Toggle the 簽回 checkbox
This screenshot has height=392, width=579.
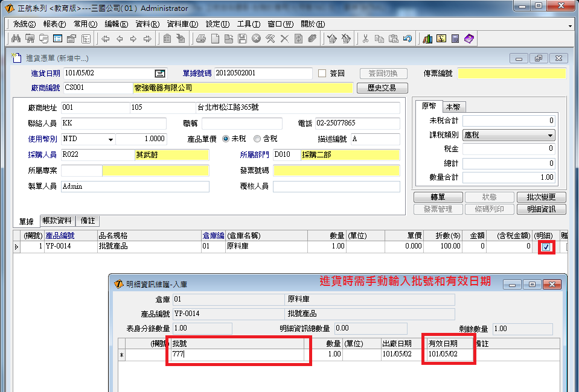click(322, 74)
